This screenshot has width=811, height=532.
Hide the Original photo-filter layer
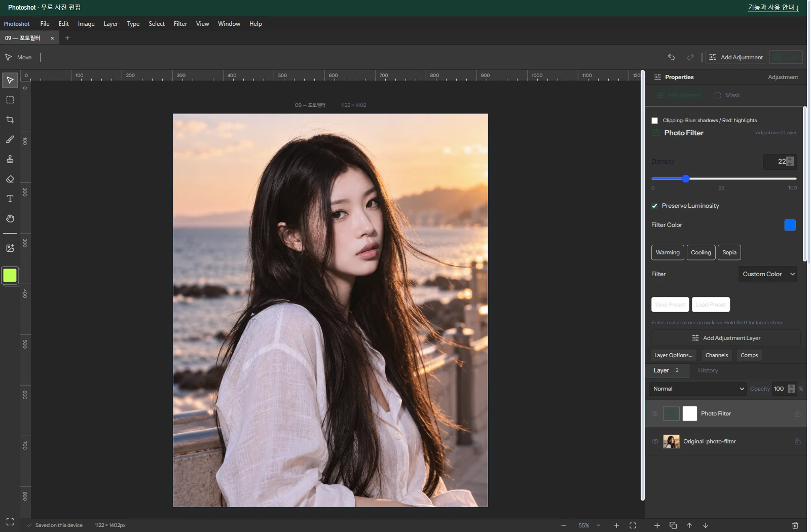pyautogui.click(x=655, y=441)
